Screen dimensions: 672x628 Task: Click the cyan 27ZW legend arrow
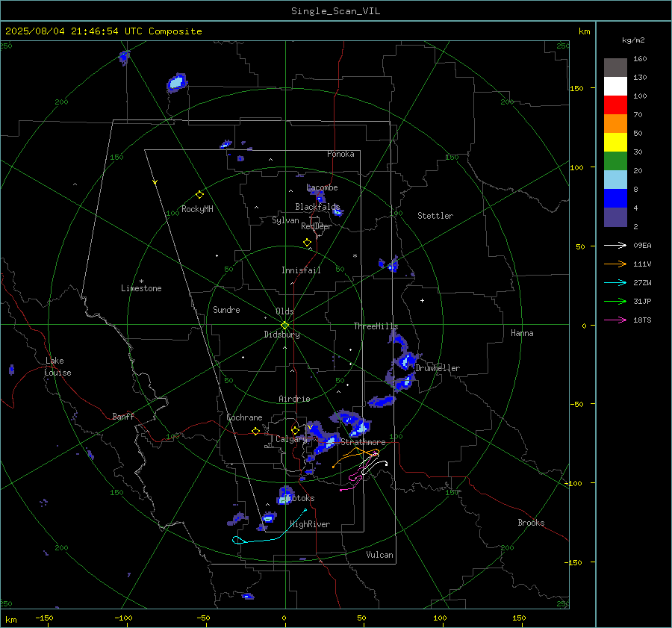click(x=615, y=282)
